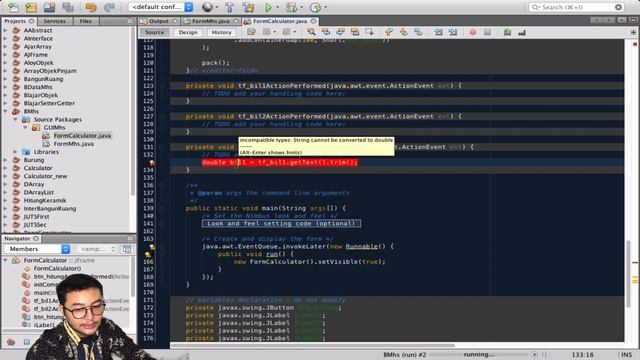Collapse FormCalculator class node in Navigator

[5, 260]
